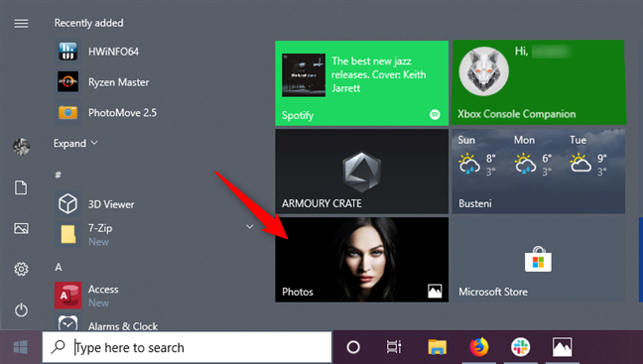Expand the Recently added list
Image resolution: width=643 pixels, height=364 pixels.
(x=75, y=143)
